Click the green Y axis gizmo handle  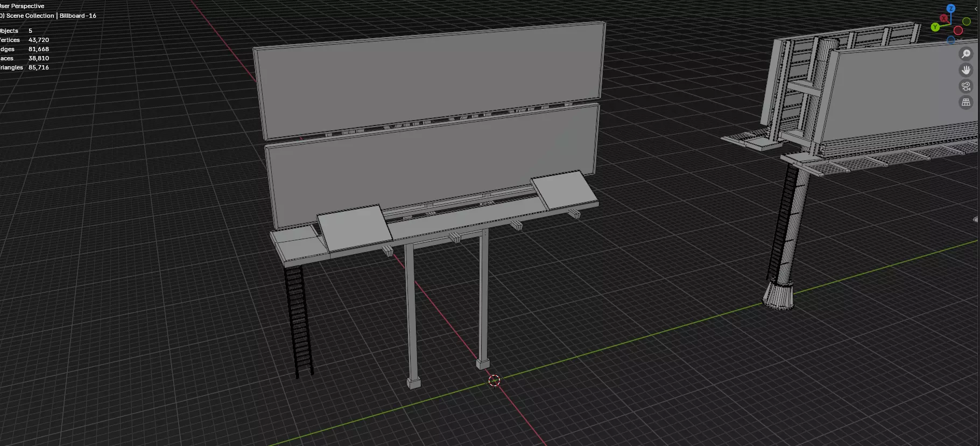pyautogui.click(x=935, y=27)
